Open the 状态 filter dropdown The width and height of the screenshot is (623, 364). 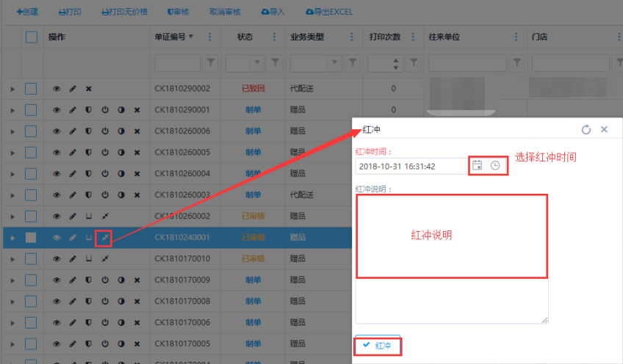click(256, 63)
